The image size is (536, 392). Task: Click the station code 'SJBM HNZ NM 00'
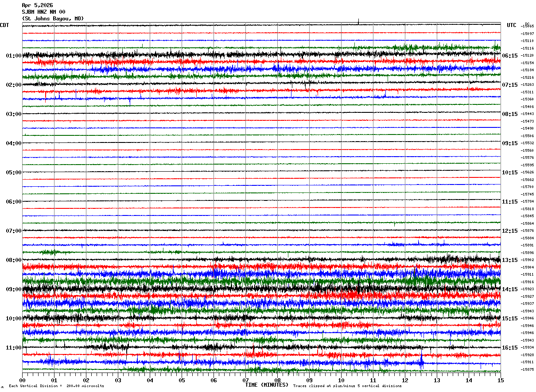pos(43,12)
